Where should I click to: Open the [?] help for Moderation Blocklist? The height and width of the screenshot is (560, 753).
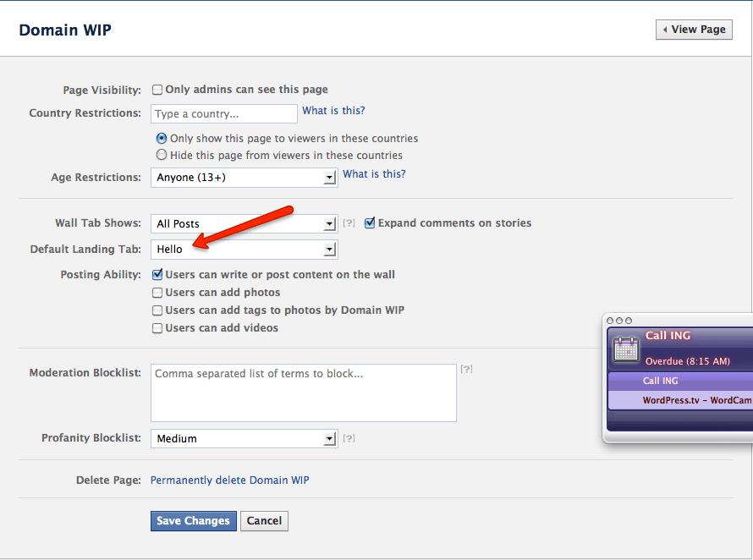pyautogui.click(x=466, y=368)
